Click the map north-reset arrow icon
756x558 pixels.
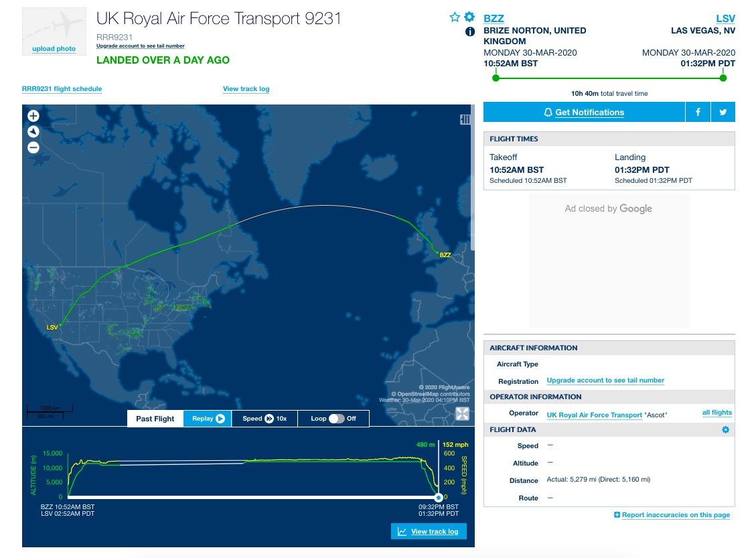33,132
